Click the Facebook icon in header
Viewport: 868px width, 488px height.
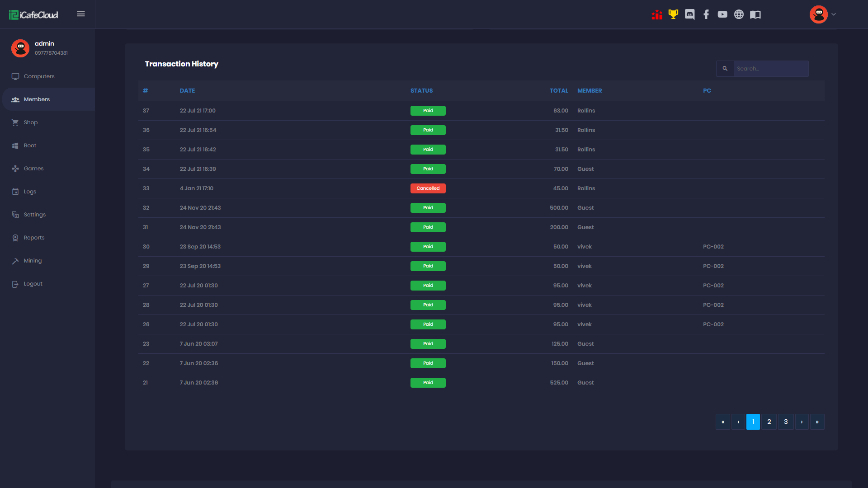706,14
